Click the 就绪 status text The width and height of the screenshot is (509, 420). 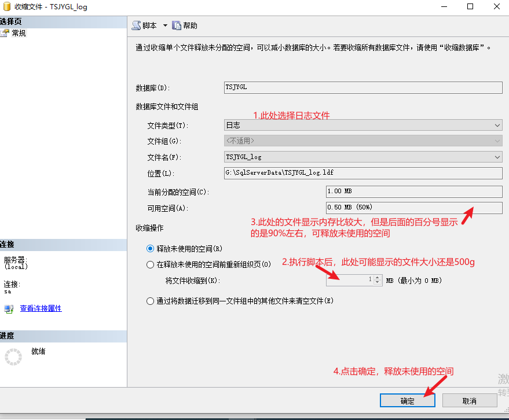point(38,351)
